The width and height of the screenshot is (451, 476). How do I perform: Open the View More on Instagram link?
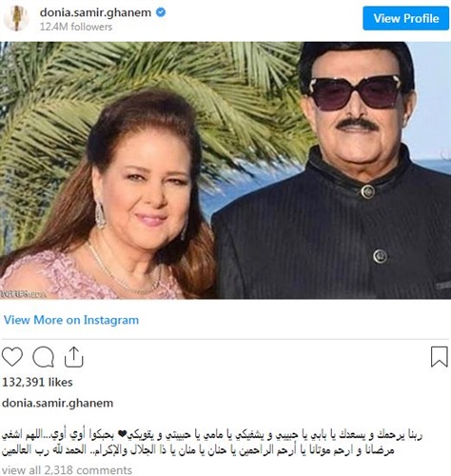[71, 320]
